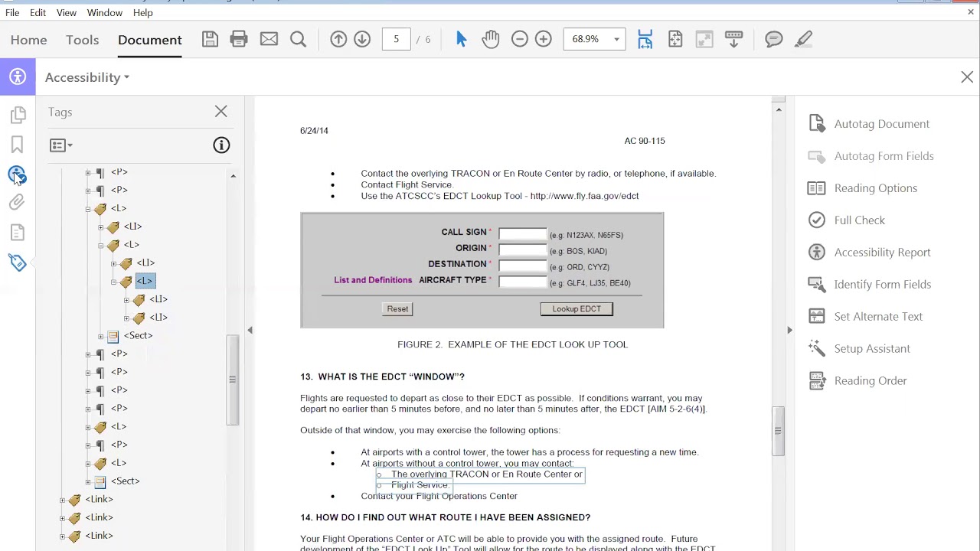Zoom in with the plus icon
Screen dimensions: 980x551
(x=544, y=40)
